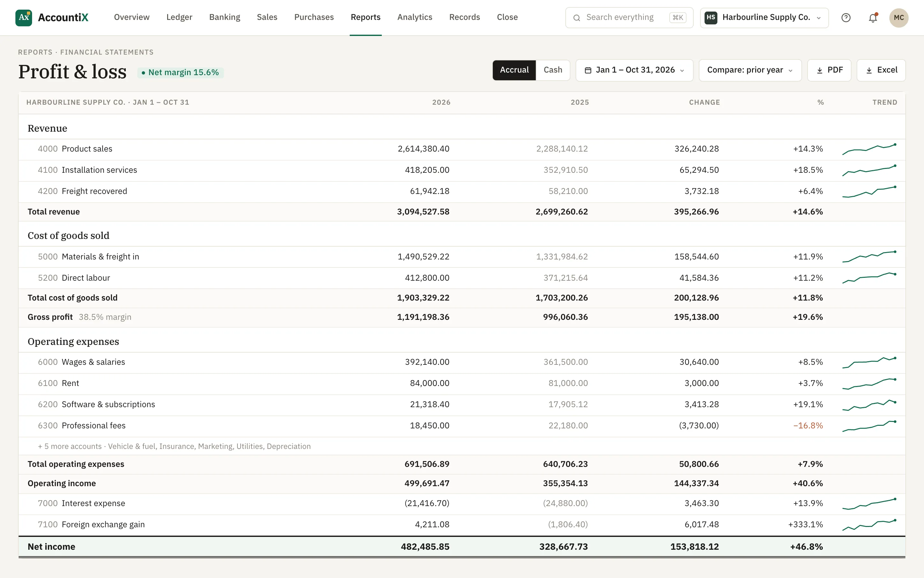Click the Installation services trend sparkline
Viewport: 924px width, 578px height.
(869, 170)
